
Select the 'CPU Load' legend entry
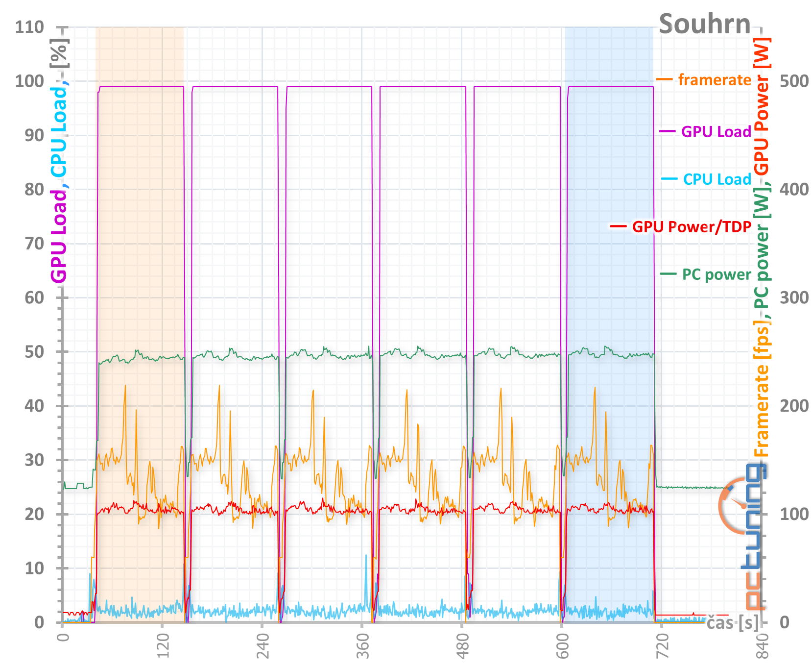click(717, 179)
